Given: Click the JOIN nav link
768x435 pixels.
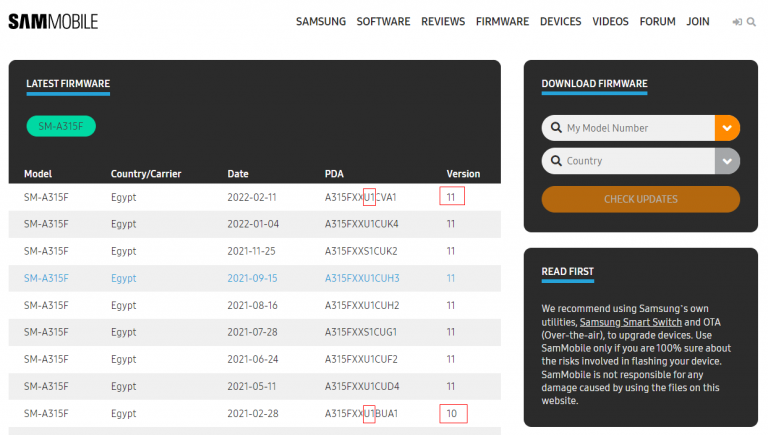Looking at the screenshot, I should [x=698, y=22].
